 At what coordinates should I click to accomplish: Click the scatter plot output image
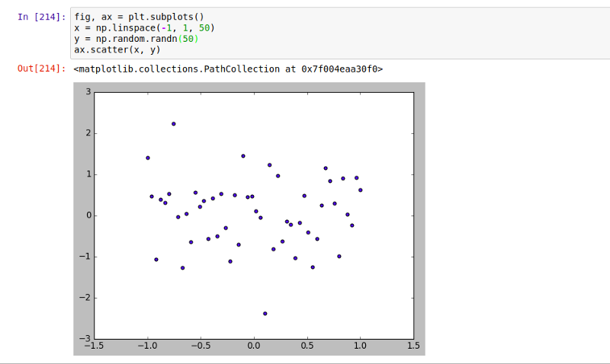click(249, 219)
